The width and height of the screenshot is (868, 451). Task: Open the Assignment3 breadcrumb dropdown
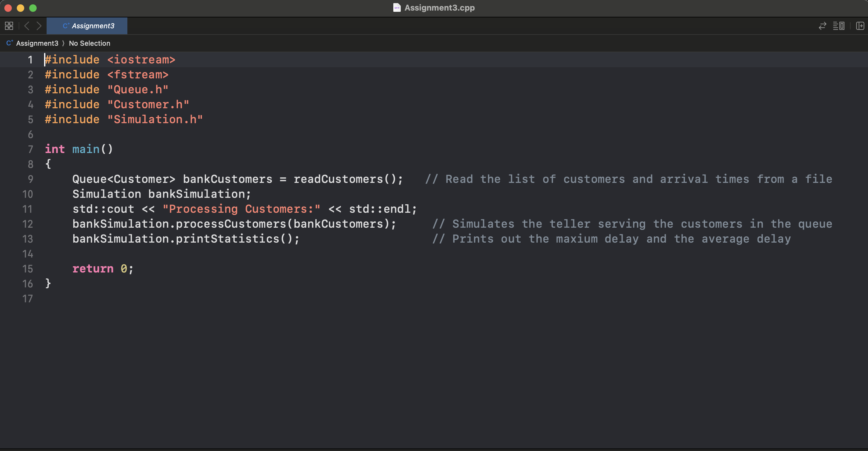point(37,43)
